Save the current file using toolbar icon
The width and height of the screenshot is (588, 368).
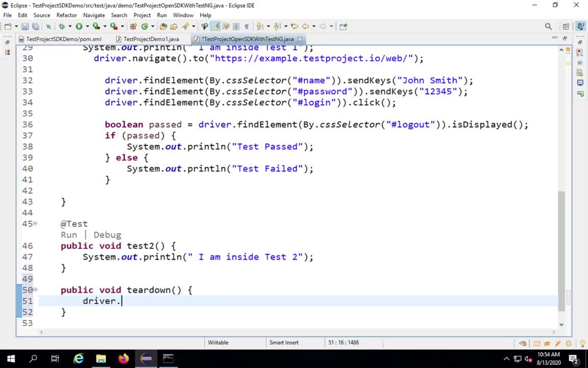[x=25, y=26]
